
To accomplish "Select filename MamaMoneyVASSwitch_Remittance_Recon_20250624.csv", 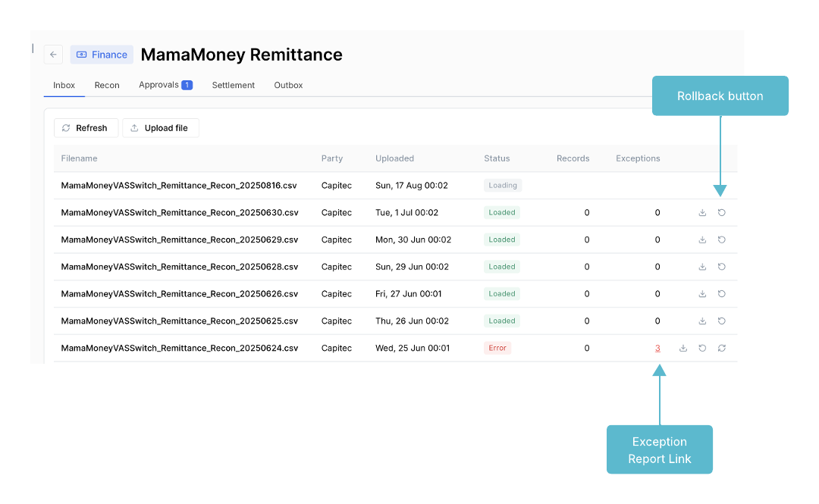I will [x=180, y=349].
